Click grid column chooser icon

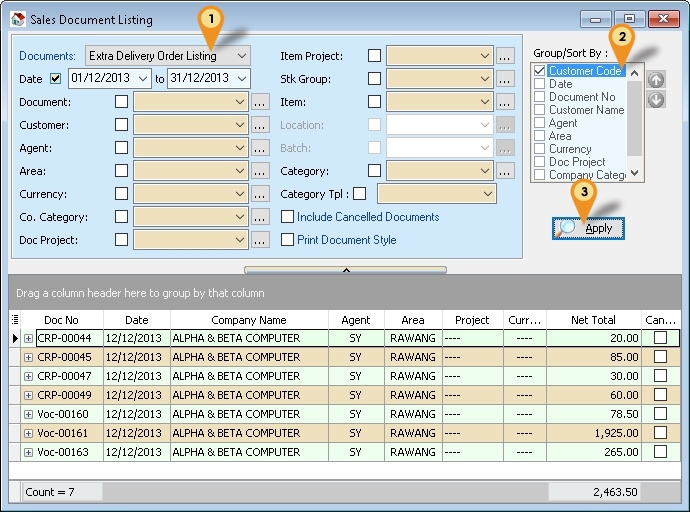(15, 320)
